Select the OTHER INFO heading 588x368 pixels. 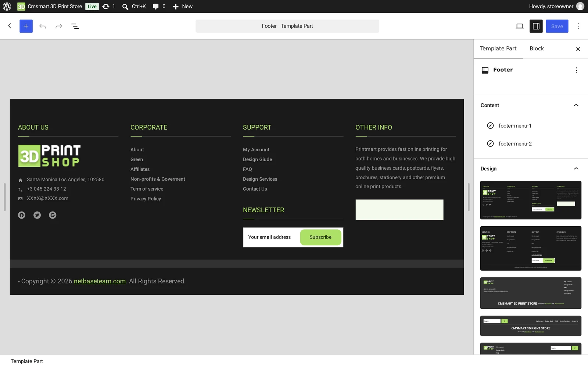click(374, 127)
